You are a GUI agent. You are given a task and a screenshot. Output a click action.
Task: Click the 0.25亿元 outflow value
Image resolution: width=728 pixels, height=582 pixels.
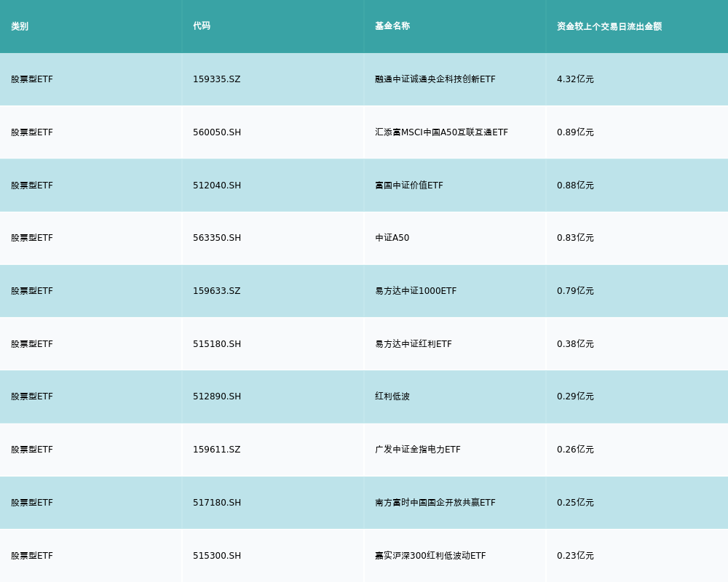coord(575,503)
